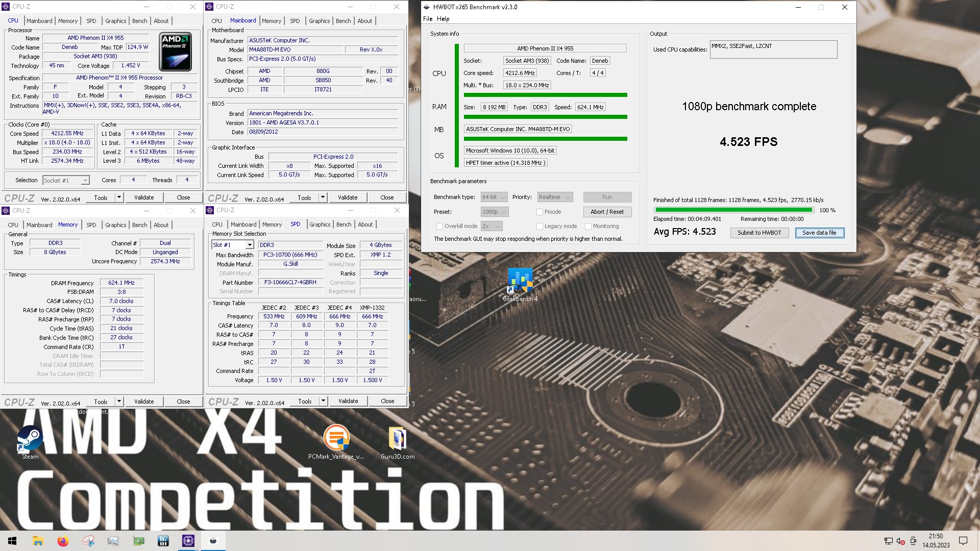The height and width of the screenshot is (551, 980).
Task: Click the 4.523 FPS result text
Action: point(748,142)
